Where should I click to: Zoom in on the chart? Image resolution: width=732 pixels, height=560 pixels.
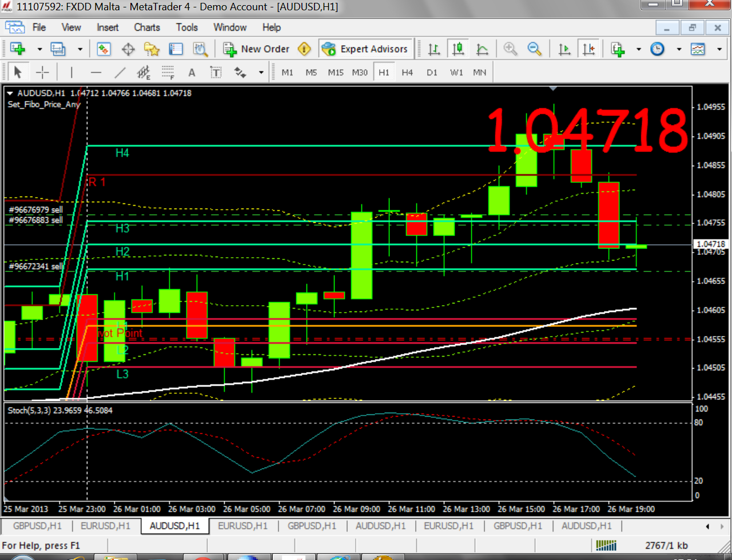coord(510,49)
